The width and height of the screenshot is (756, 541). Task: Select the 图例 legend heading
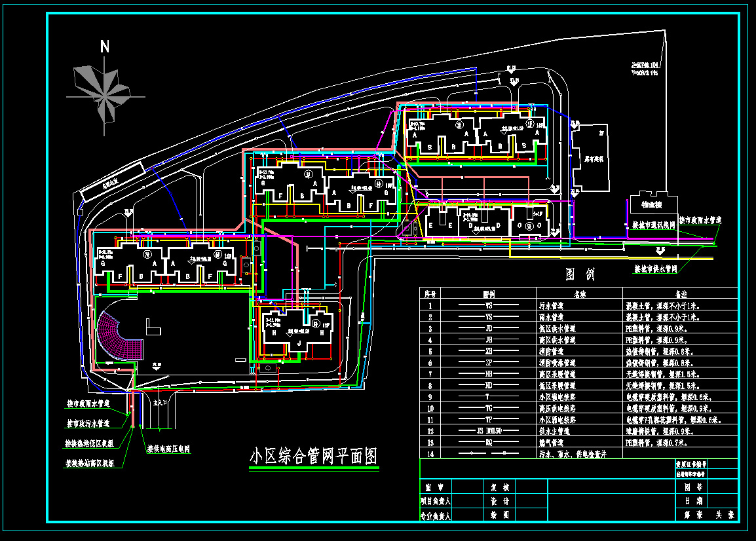[x=580, y=275]
